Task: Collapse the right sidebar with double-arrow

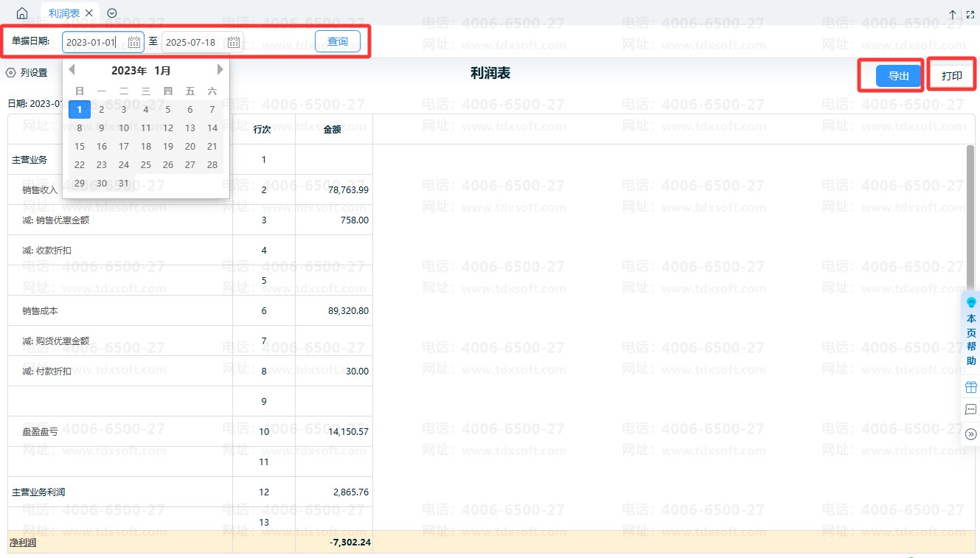Action: pos(971,434)
